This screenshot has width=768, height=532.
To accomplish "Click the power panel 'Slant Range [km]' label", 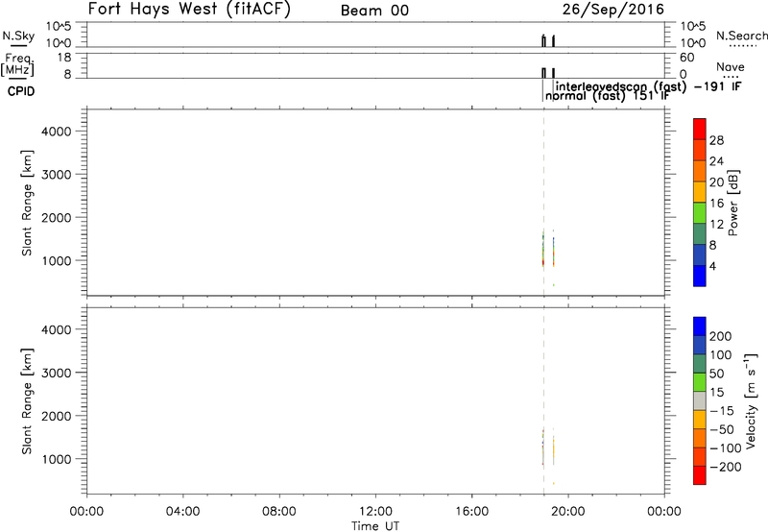I will pos(27,203).
